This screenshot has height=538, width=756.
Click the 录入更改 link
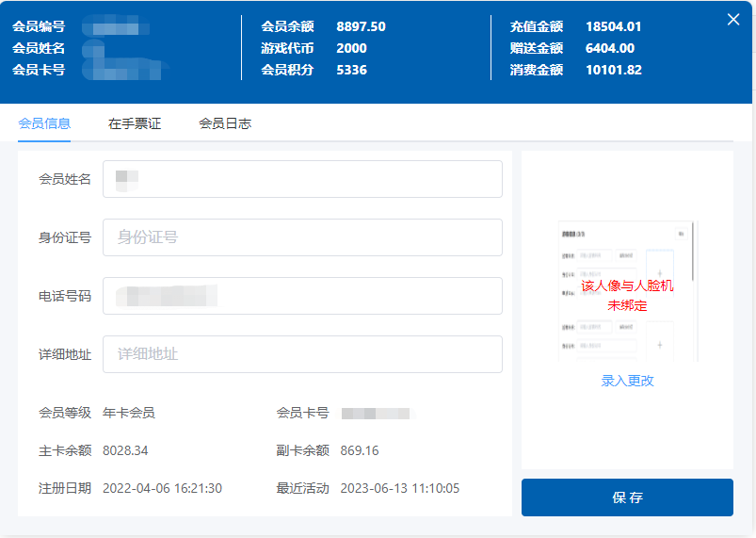pyautogui.click(x=627, y=381)
